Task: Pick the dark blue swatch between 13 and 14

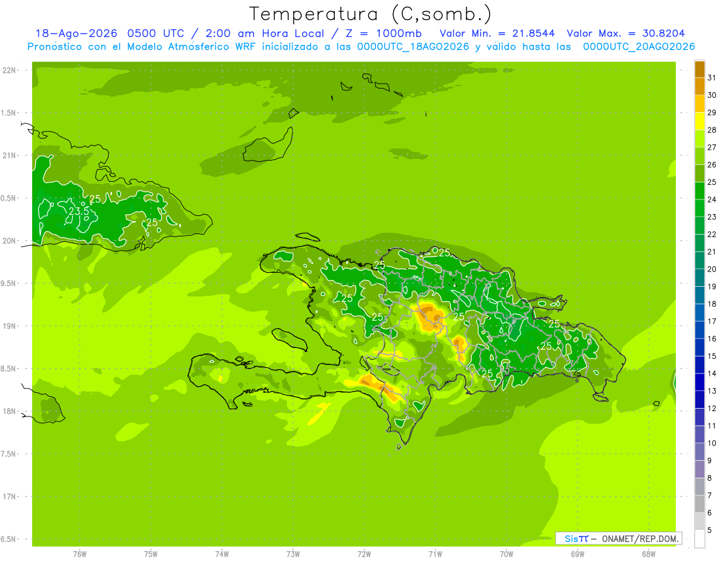Action: point(699,383)
